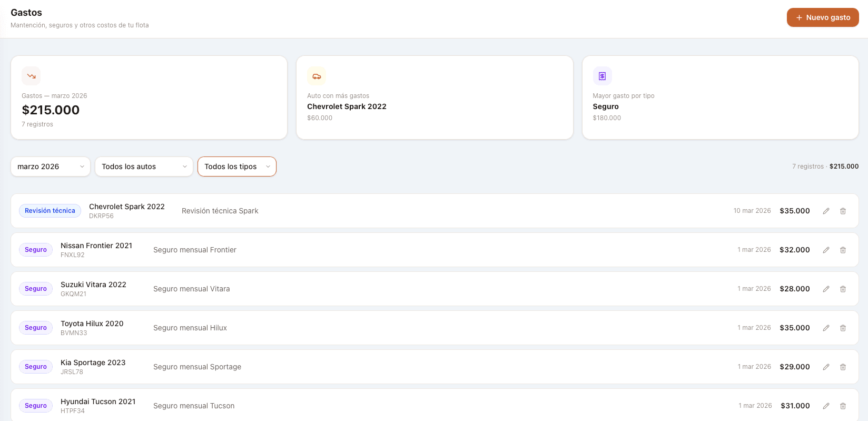Screen dimensions: 868x421
Task: Click the $60.000 amount in Auto con más gastos card
Action: (x=320, y=118)
